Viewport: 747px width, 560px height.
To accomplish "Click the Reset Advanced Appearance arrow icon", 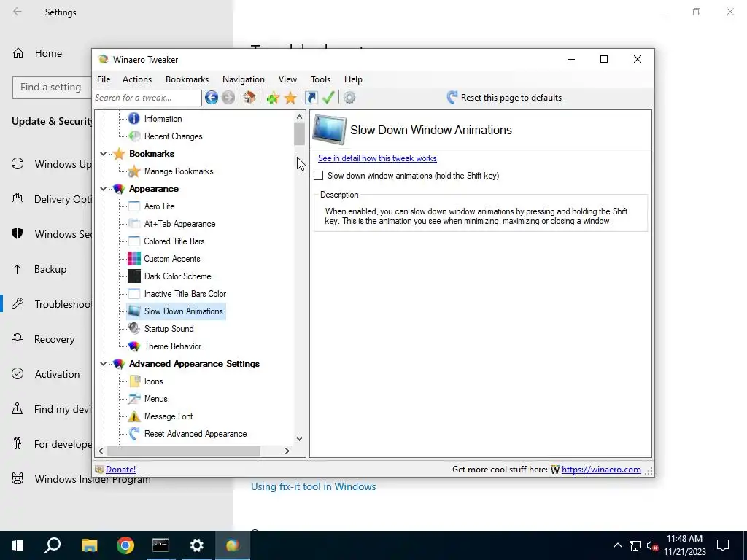I will [x=134, y=434].
